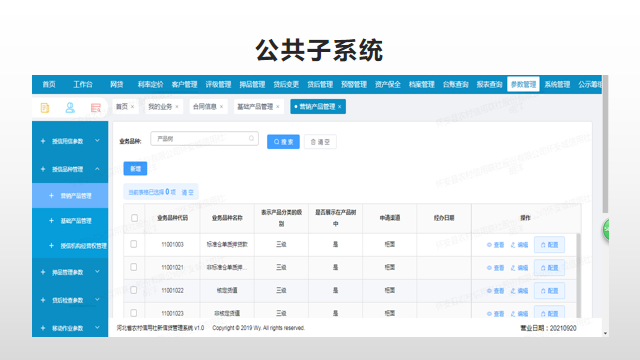640x360 pixels.
Task: Click the code cell 11001022
Action: pyautogui.click(x=172, y=291)
